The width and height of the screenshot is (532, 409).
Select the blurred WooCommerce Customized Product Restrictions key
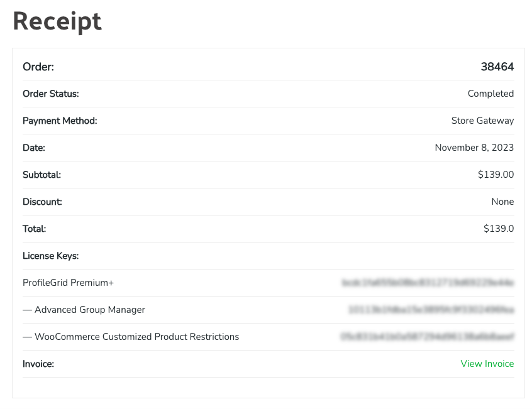click(427, 337)
